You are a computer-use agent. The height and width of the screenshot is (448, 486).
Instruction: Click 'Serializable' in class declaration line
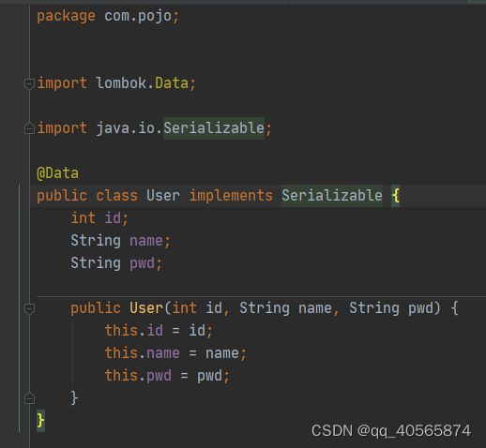click(332, 196)
